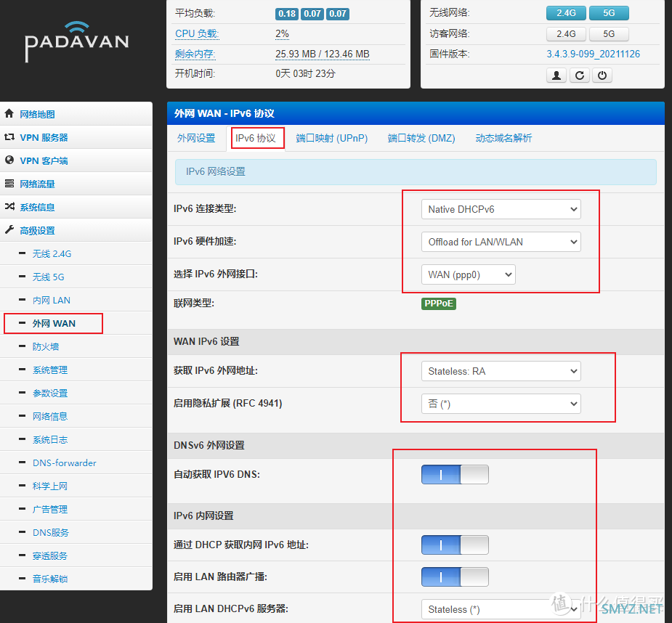Image resolution: width=672 pixels, height=623 pixels.
Task: Toggle the 启用 LAN 路由器广播 switch
Action: click(x=455, y=577)
